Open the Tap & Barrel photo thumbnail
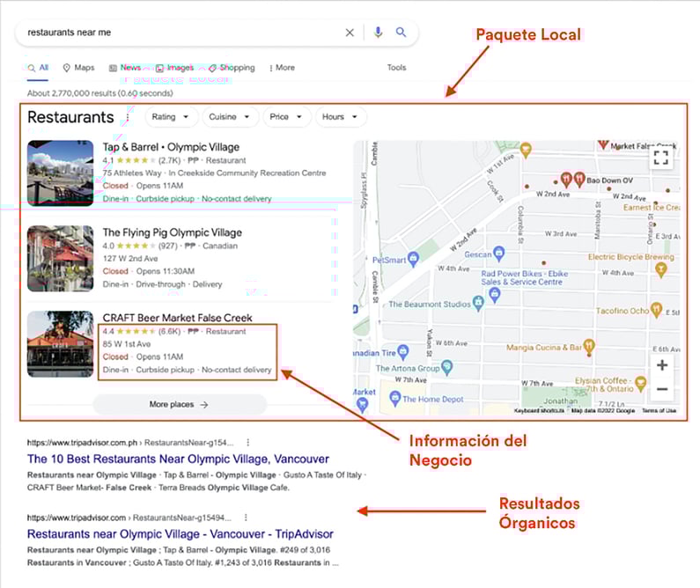 click(x=60, y=173)
